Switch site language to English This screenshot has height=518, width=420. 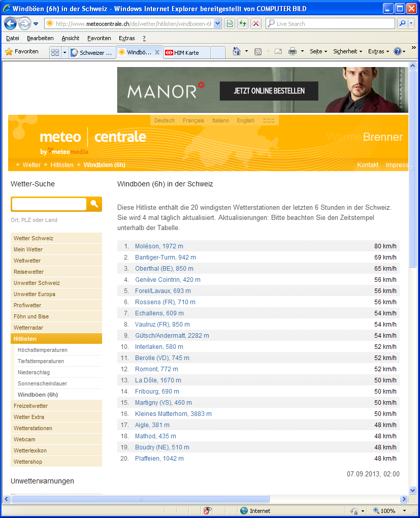pyautogui.click(x=245, y=120)
